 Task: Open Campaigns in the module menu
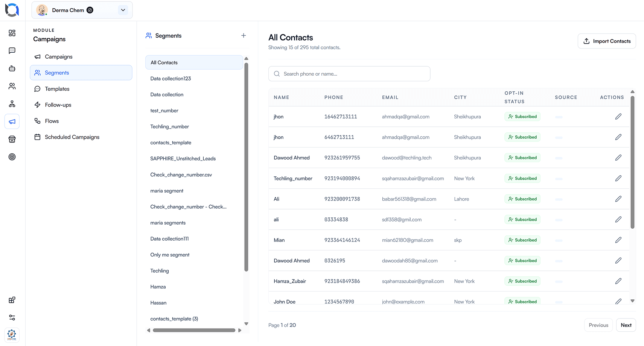(x=81, y=57)
